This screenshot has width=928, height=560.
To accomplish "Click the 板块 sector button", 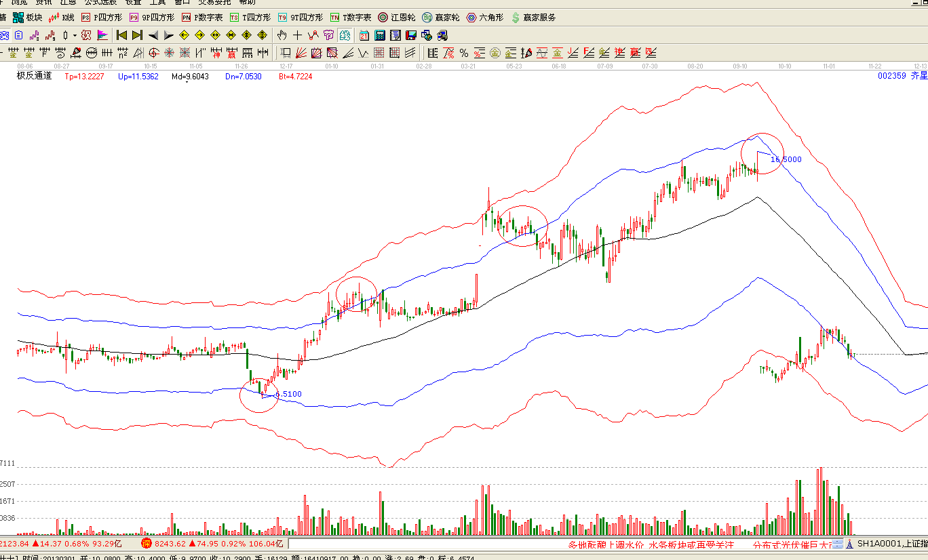I will click(28, 17).
